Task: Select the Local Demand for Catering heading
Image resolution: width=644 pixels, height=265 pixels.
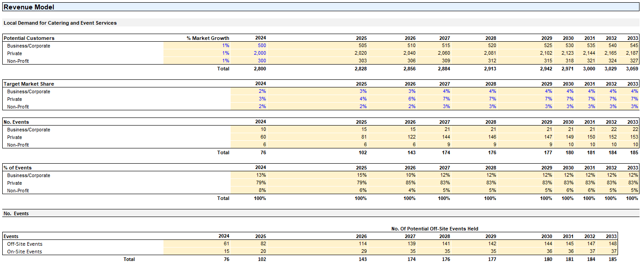Action: (x=60, y=23)
